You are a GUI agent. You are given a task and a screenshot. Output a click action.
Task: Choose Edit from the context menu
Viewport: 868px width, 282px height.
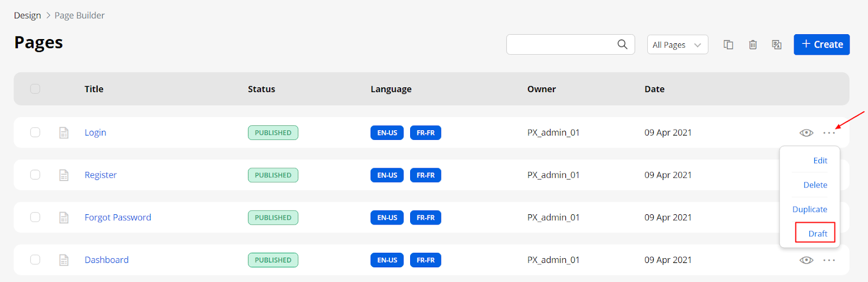pyautogui.click(x=820, y=161)
